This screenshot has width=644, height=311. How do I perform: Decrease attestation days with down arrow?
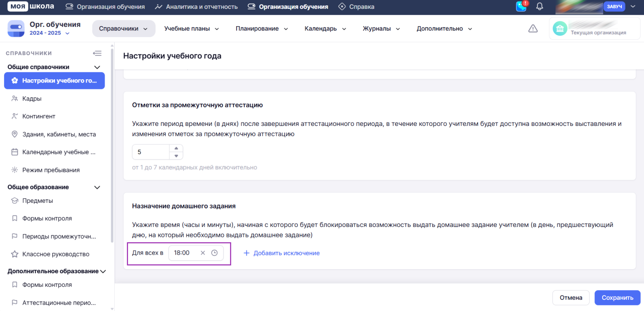click(176, 156)
